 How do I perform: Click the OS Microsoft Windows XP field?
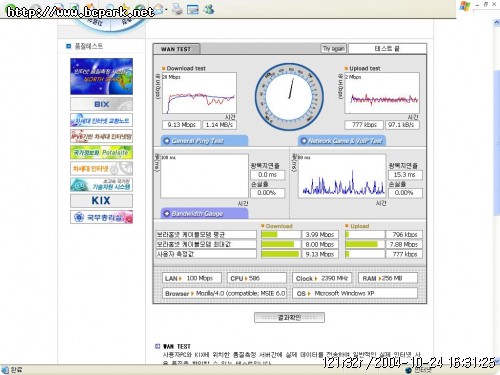[x=355, y=293]
